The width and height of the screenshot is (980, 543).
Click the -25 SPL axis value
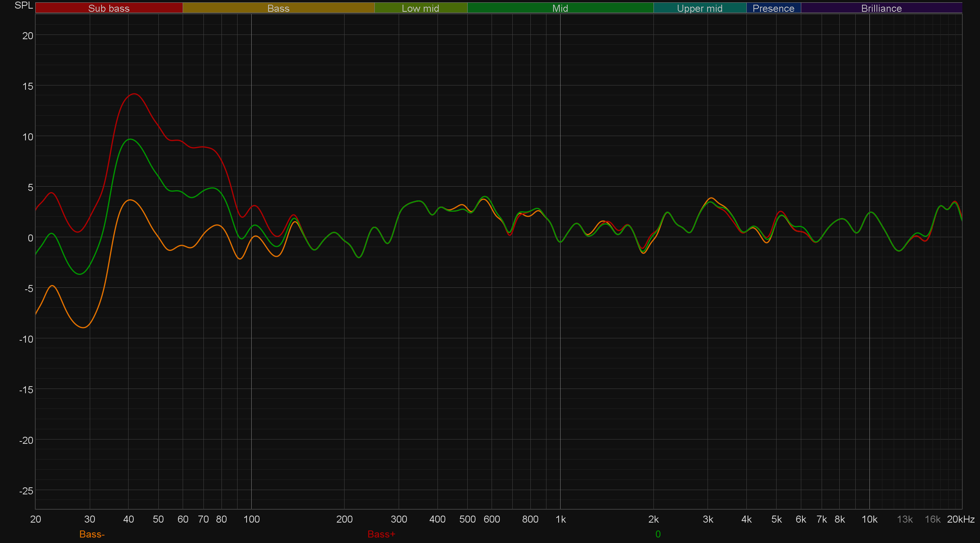(26, 491)
